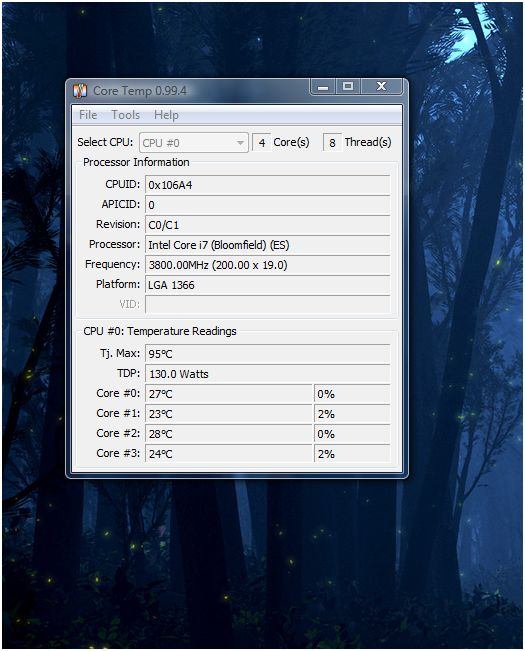
Task: Click Core #3 temperature 24°C
Action: point(228,454)
